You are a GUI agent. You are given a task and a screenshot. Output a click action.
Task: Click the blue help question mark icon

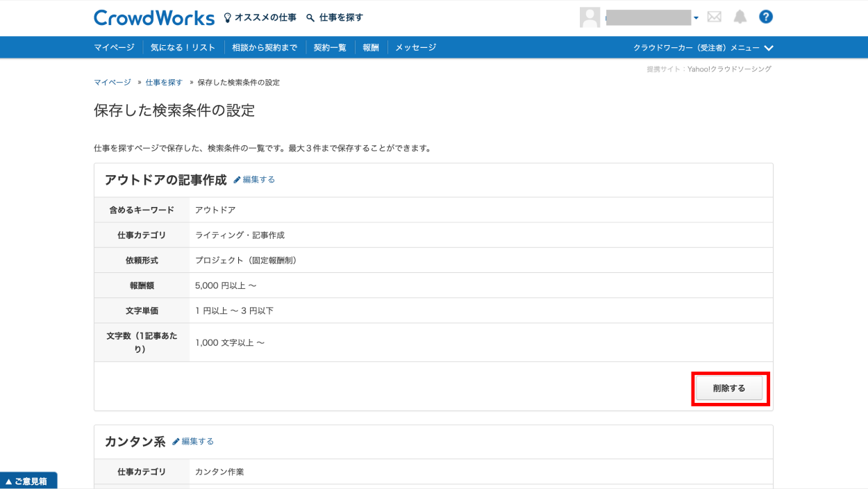(766, 17)
